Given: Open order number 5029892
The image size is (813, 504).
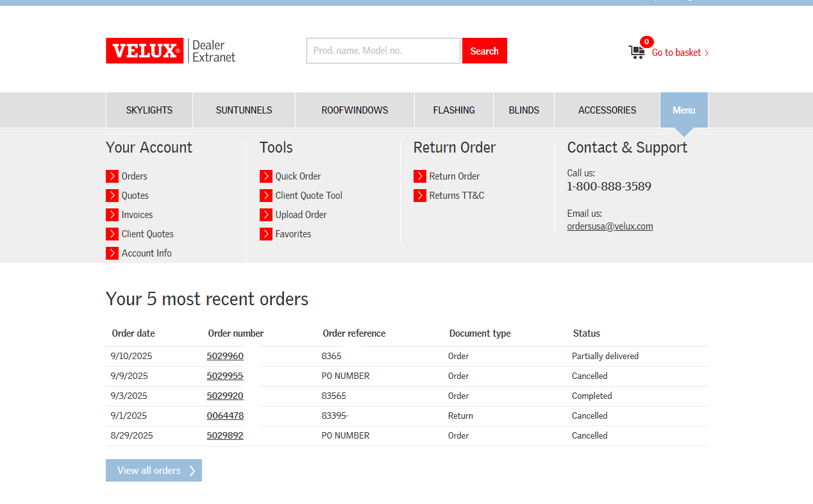Looking at the screenshot, I should [225, 435].
